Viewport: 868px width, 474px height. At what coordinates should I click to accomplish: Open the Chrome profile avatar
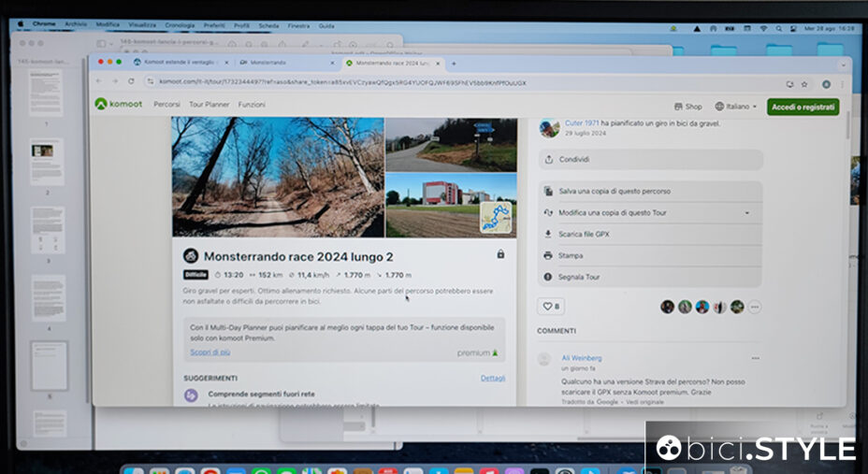coord(826,84)
